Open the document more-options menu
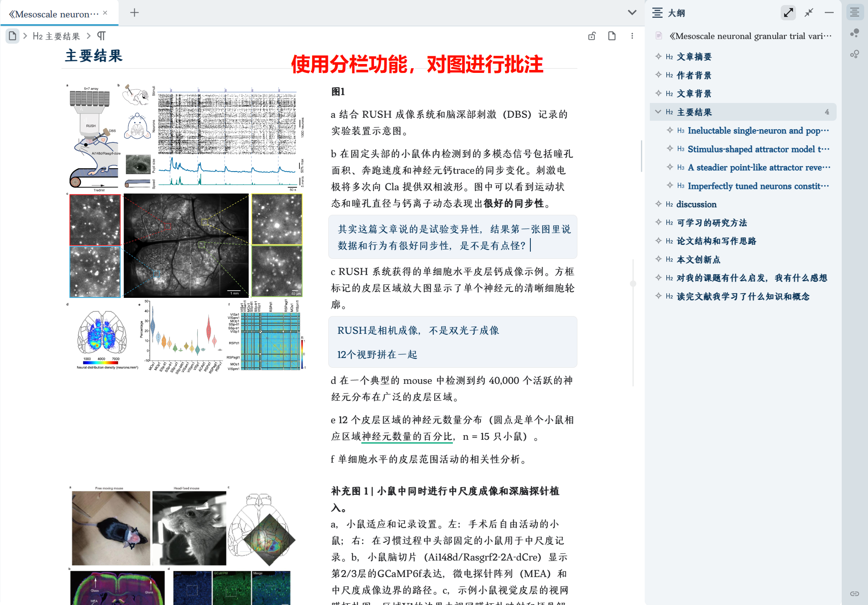Image resolution: width=868 pixels, height=605 pixels. (632, 36)
